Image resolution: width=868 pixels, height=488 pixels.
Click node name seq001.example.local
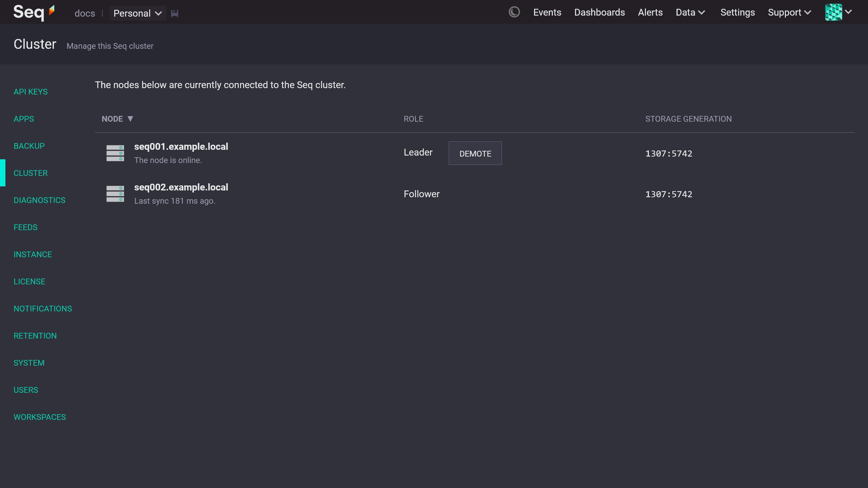pyautogui.click(x=181, y=147)
